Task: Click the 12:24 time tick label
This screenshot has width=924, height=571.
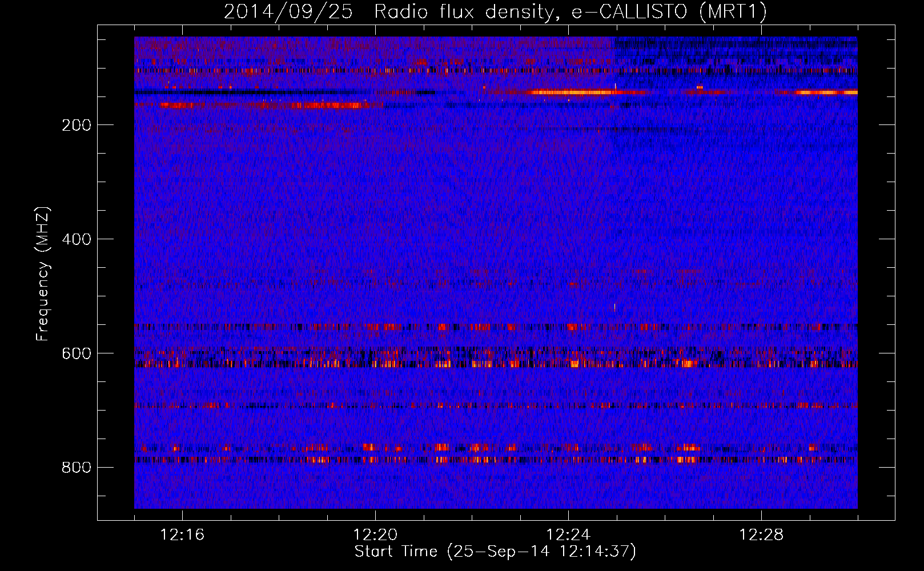Action: tap(568, 535)
